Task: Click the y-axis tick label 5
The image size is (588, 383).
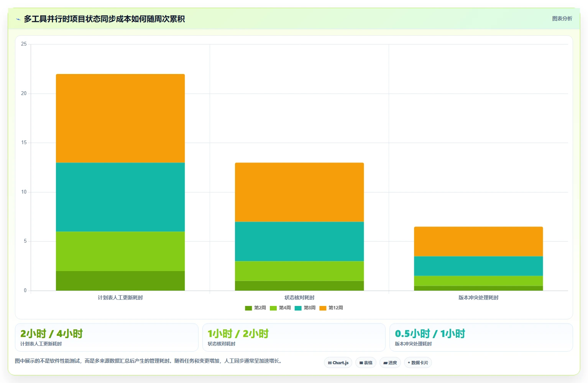Action: tap(25, 241)
